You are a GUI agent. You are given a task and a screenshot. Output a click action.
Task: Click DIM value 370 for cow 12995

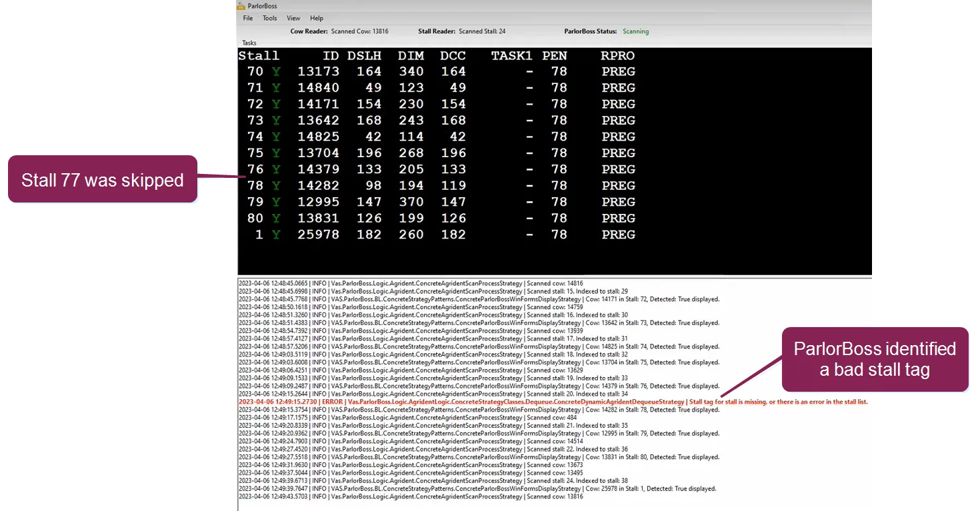(411, 202)
